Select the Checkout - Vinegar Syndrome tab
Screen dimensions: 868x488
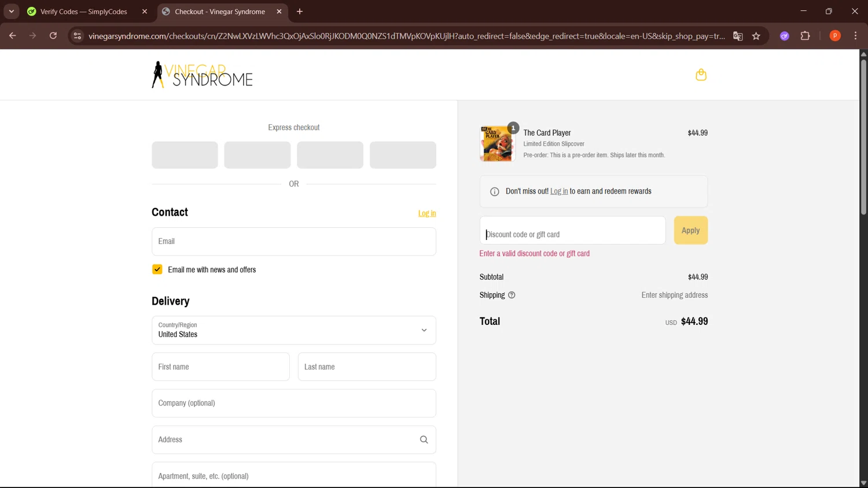click(220, 12)
